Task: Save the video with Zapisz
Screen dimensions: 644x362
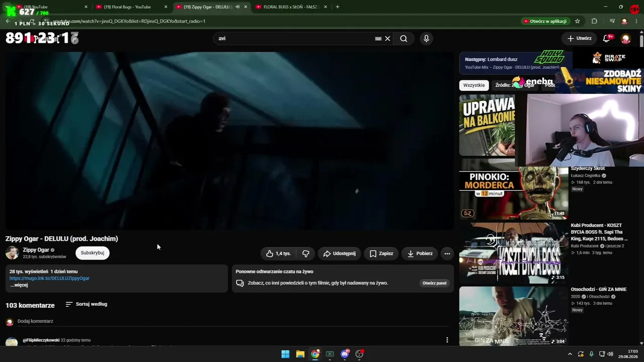Action: [x=381, y=253]
